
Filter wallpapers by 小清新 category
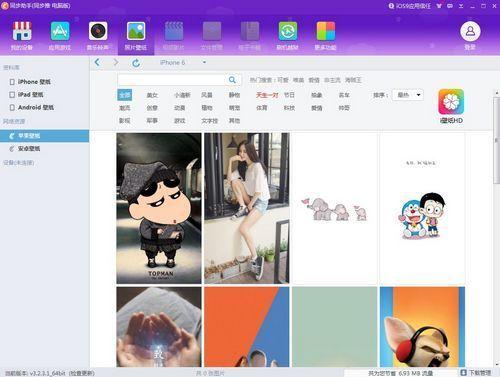pyautogui.click(x=182, y=95)
